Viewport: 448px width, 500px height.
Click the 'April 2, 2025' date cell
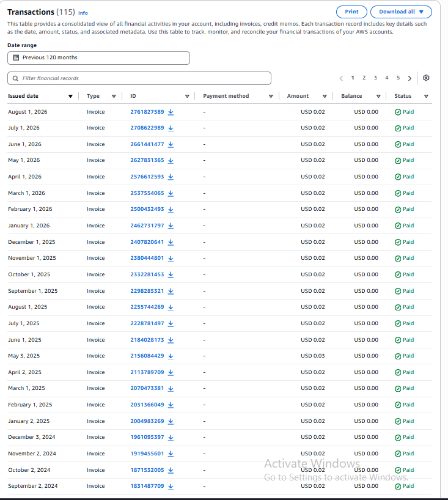tap(24, 372)
